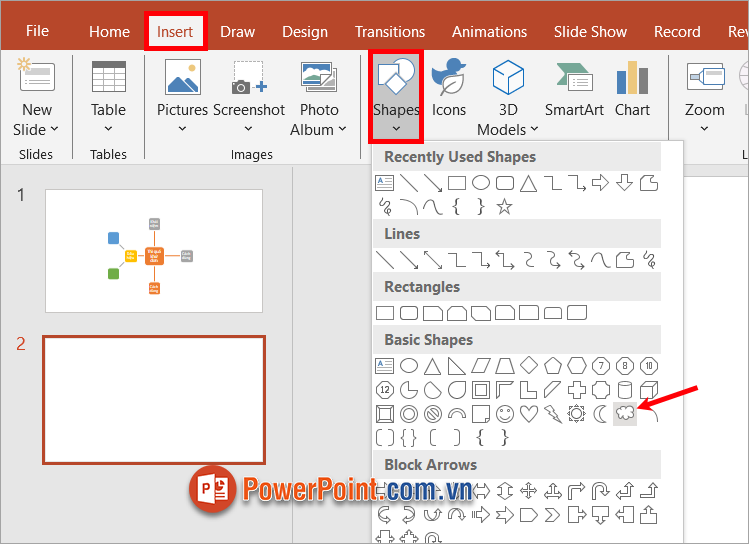The height and width of the screenshot is (544, 749).
Task: Choose the Isosceles Triangle in Recently Used Shapes
Action: pos(528,183)
